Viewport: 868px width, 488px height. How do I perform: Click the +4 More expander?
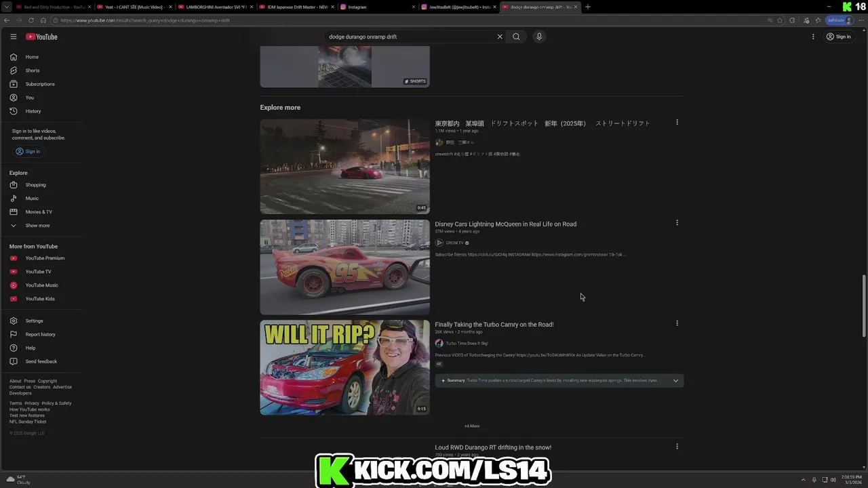[x=472, y=426]
